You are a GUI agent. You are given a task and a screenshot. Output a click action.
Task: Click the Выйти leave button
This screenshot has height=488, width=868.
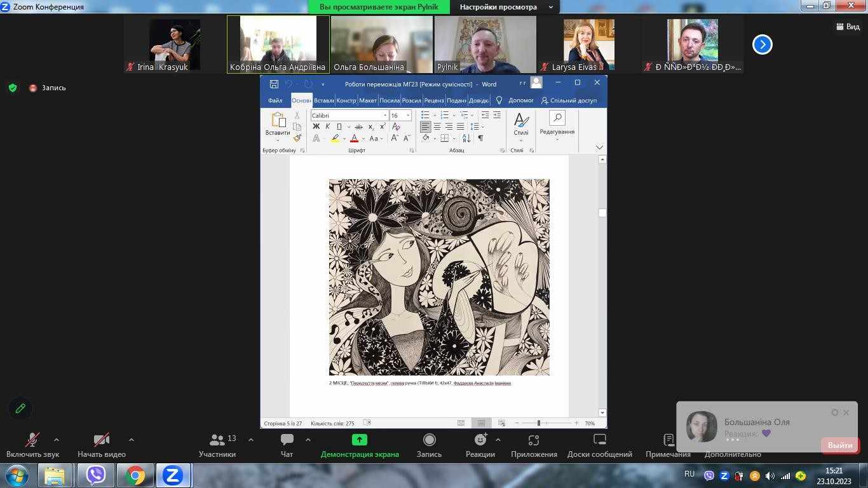click(840, 445)
